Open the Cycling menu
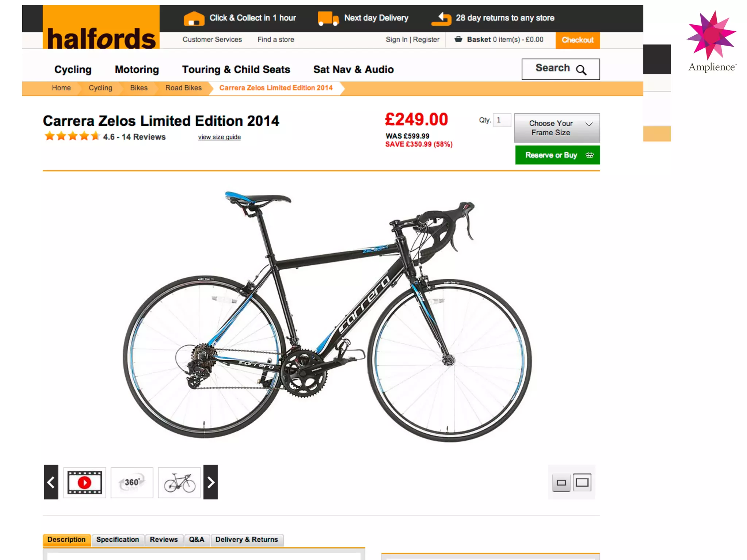The width and height of the screenshot is (747, 560). tap(73, 69)
